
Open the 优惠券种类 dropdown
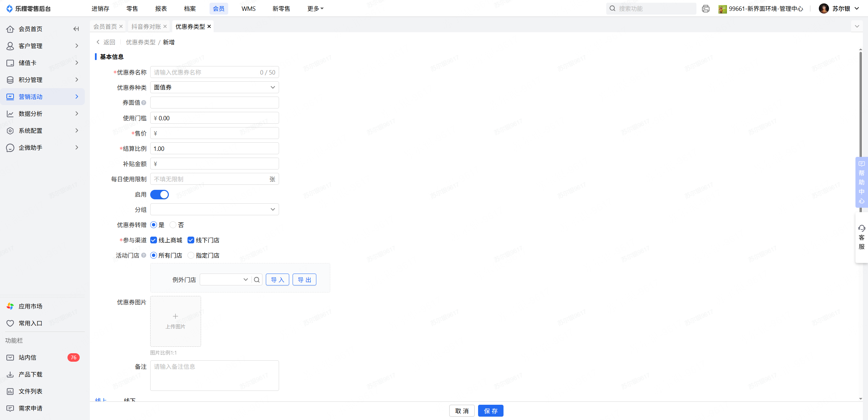[x=214, y=87]
